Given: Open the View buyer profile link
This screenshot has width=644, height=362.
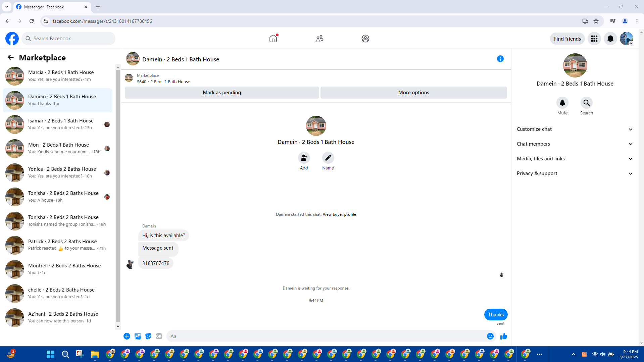Looking at the screenshot, I should [339, 214].
